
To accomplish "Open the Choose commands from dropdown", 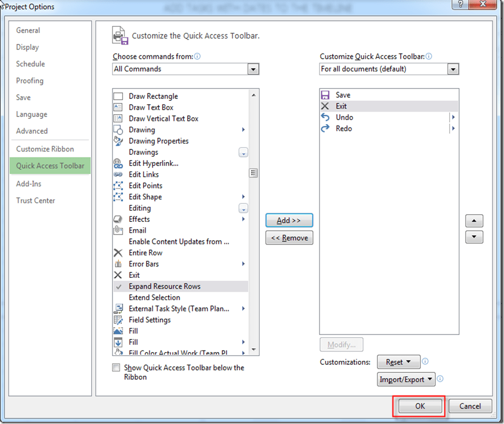I will [x=253, y=69].
